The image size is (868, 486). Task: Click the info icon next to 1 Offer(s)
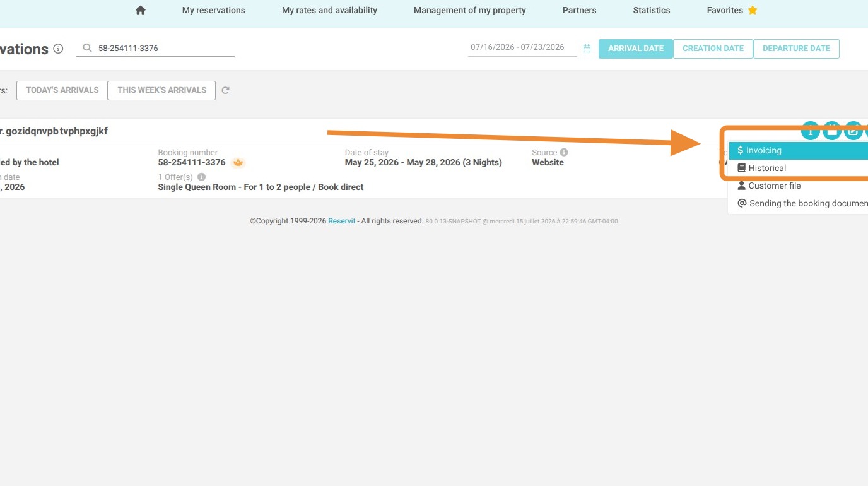click(202, 177)
